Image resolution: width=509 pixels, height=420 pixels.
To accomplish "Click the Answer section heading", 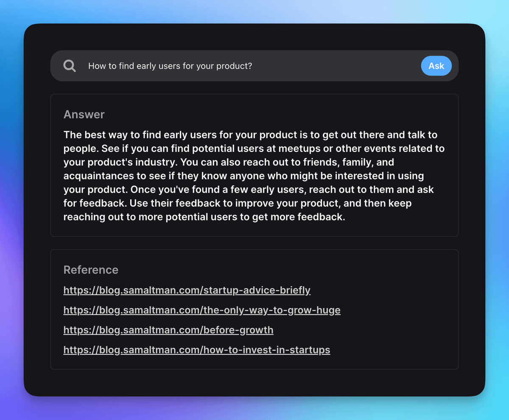I will pyautogui.click(x=84, y=115).
